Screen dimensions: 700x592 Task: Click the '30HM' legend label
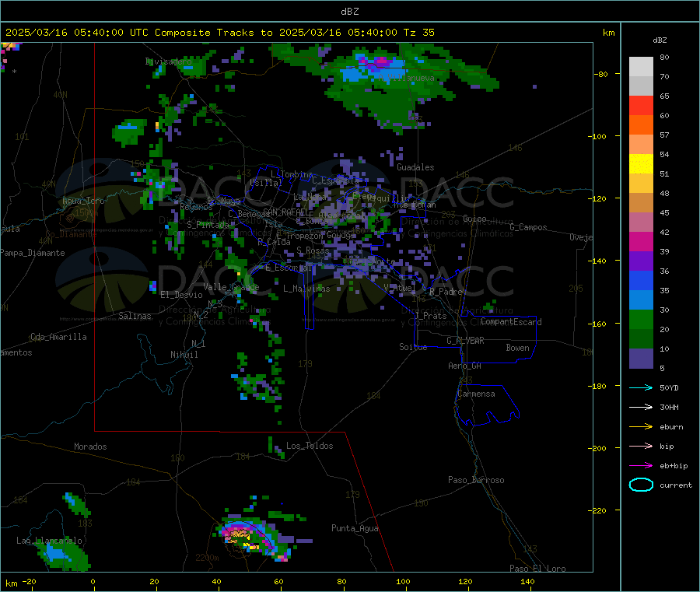669,407
